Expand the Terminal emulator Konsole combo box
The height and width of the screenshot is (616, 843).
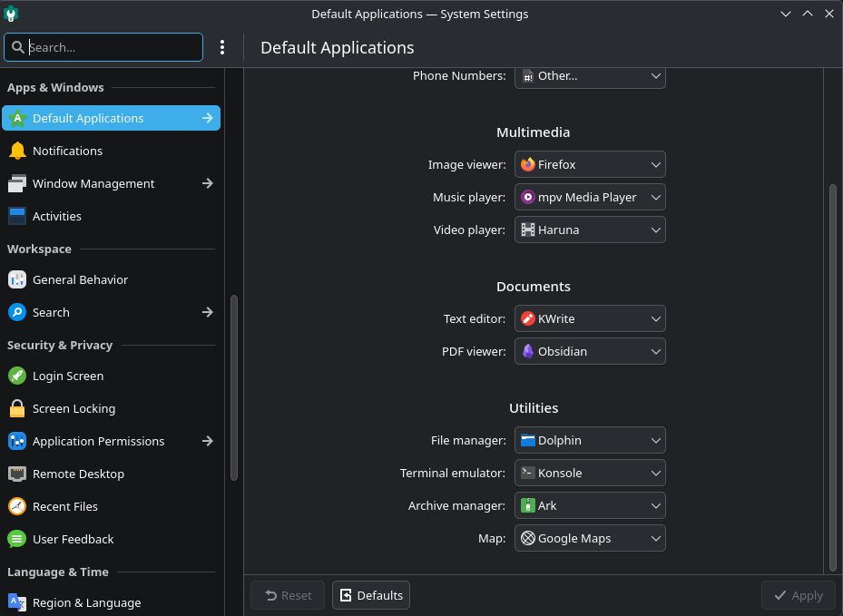pyautogui.click(x=590, y=473)
